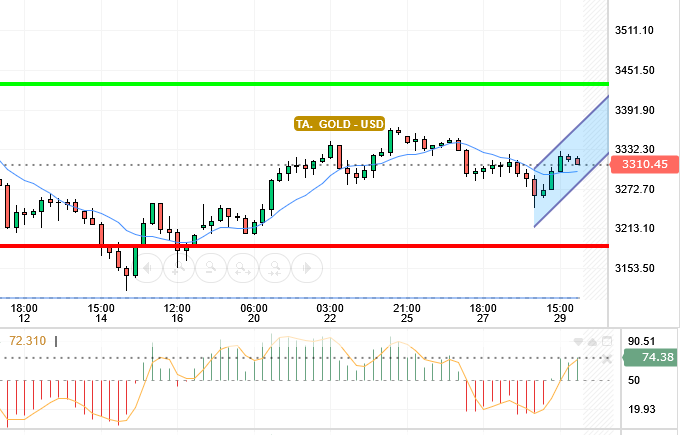Select the green resistance horizontal line
684x435 pixels.
click(304, 84)
